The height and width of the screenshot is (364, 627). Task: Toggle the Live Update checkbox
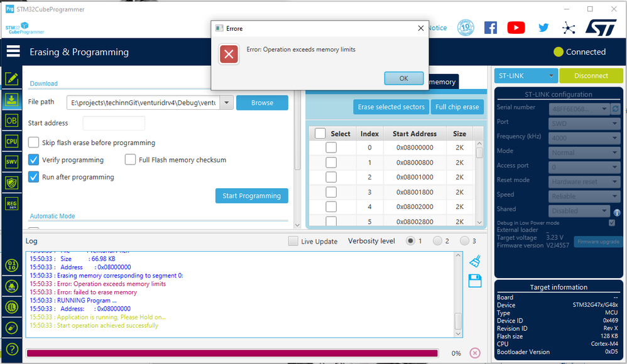click(293, 241)
